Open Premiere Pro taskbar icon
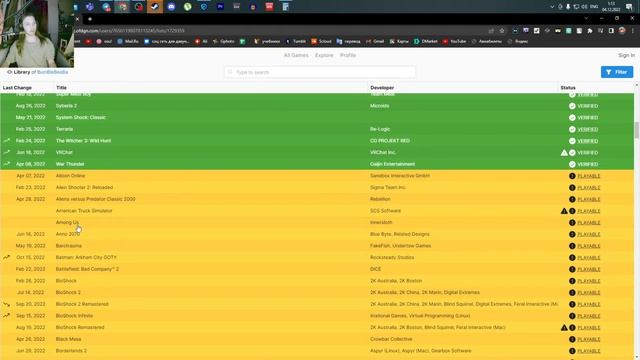Viewport: 640px width, 360px height. tap(220, 7)
